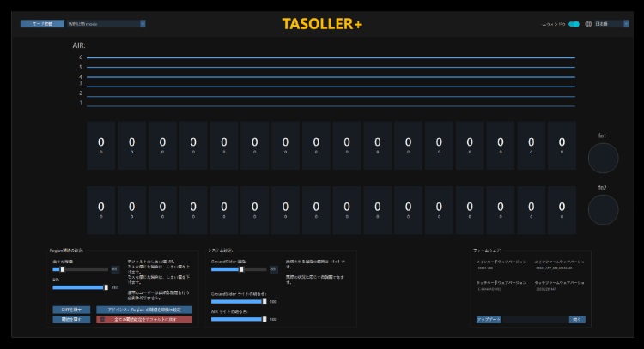Image resolution: width=644 pixels, height=349 pixels.
Task: Click the DIFF hide button
Action: (71, 310)
